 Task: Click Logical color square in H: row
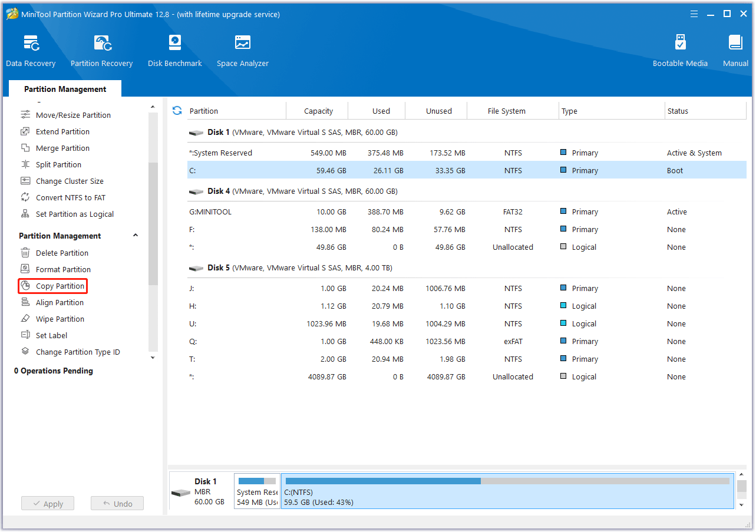click(x=563, y=306)
